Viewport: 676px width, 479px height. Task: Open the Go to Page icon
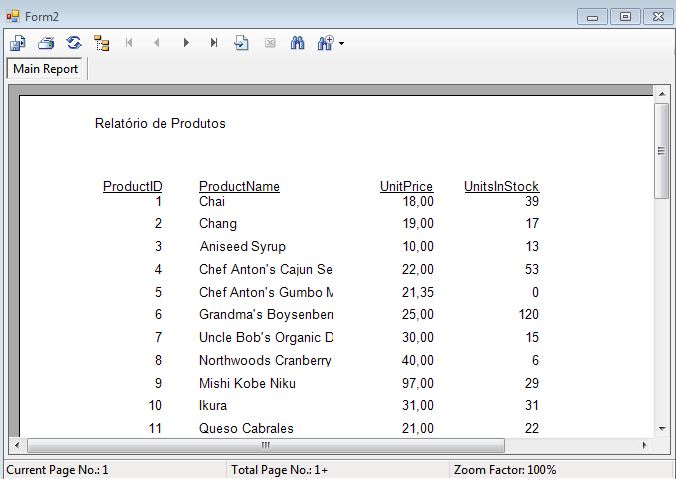click(x=242, y=43)
